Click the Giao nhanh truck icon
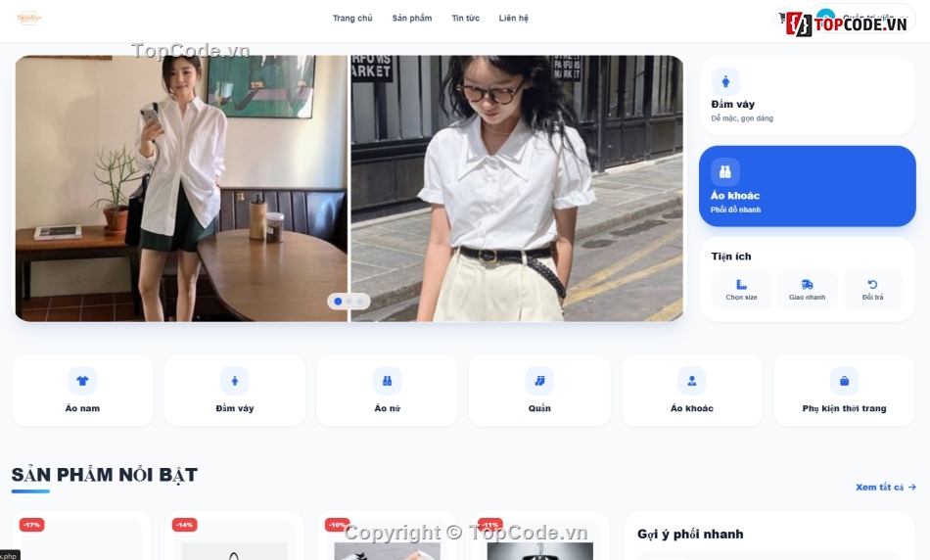930x560 pixels. point(807,284)
